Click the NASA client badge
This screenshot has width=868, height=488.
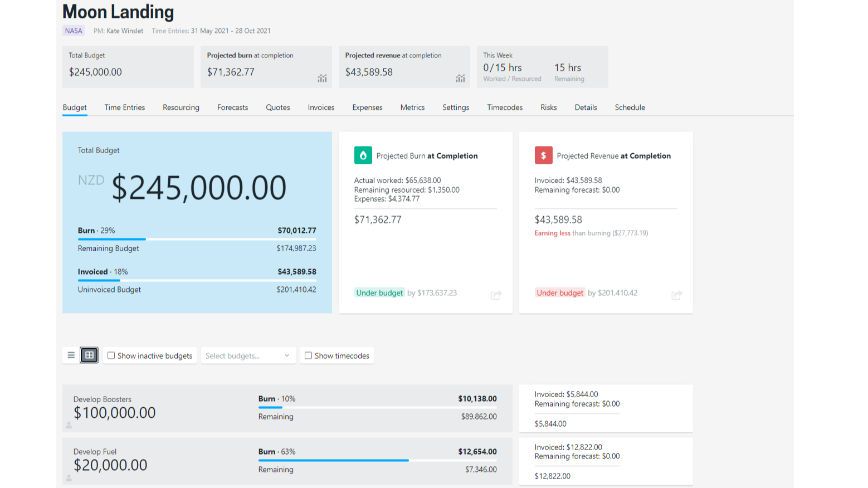(73, 31)
